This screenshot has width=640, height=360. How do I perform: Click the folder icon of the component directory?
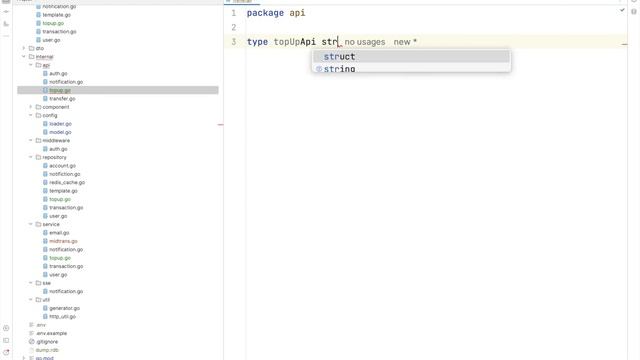(38, 107)
